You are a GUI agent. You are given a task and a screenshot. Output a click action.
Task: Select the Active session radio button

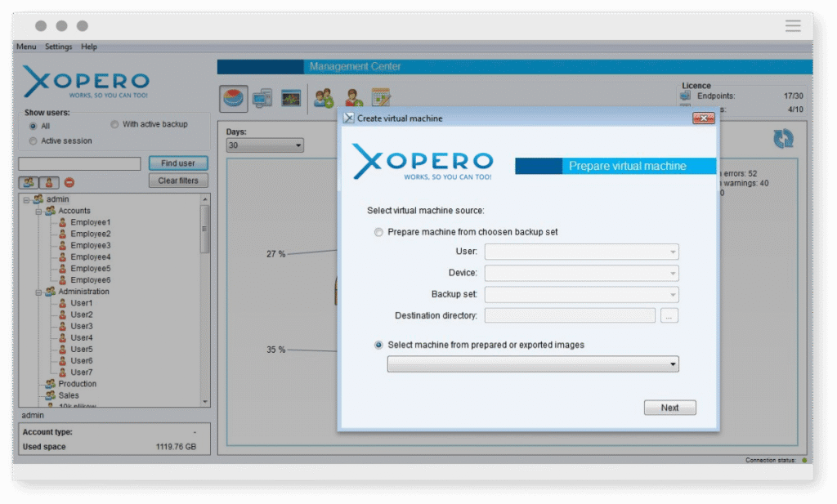(x=33, y=140)
